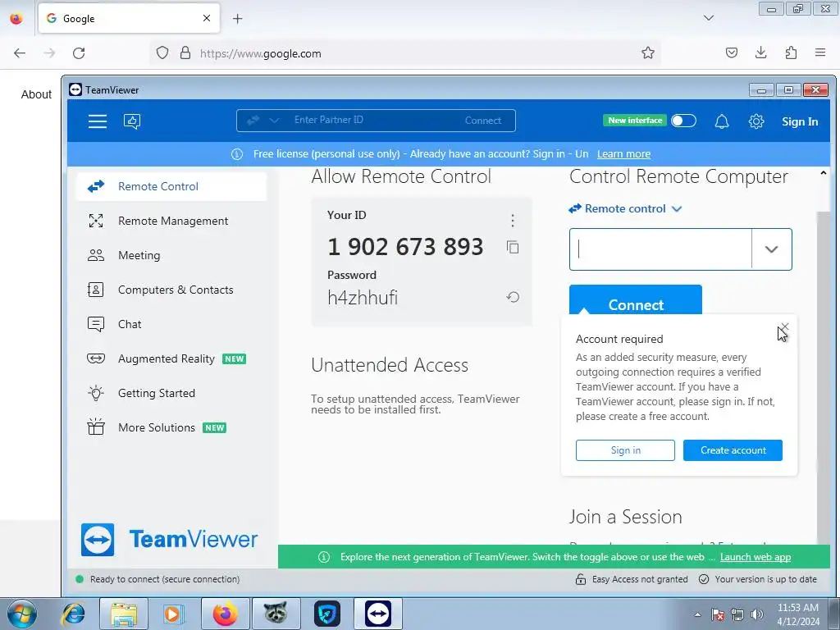This screenshot has height=630, width=840.
Task: Reload the Firefox page
Action: click(79, 53)
